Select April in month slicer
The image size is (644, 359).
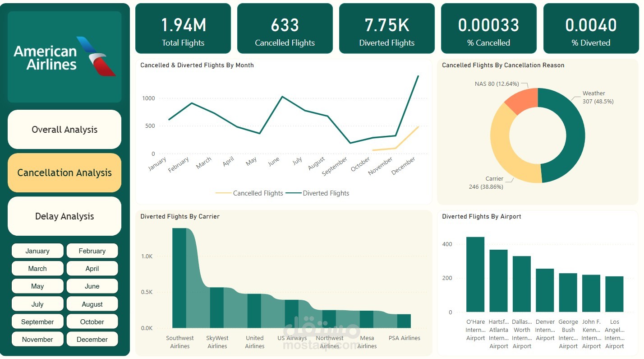click(92, 269)
